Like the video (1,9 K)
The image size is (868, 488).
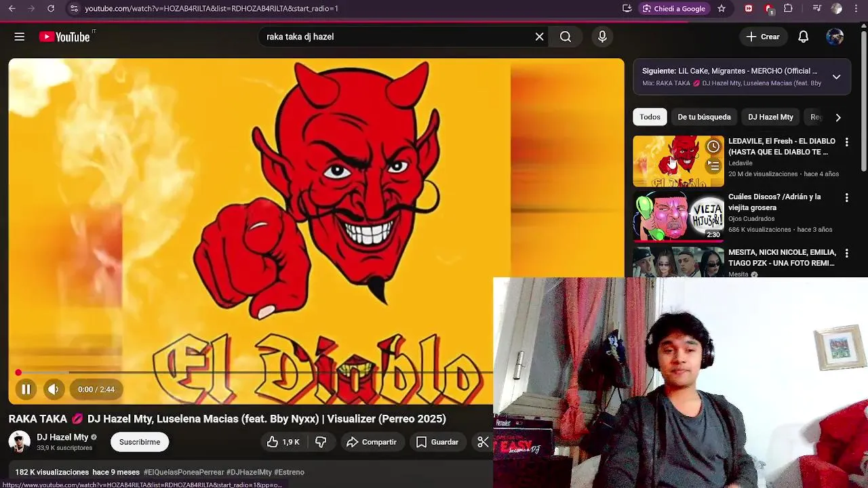[x=282, y=442]
